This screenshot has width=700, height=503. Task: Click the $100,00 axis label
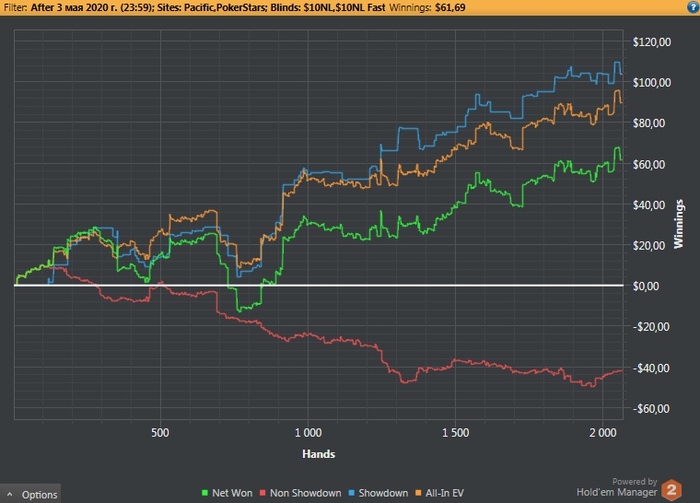click(652, 83)
